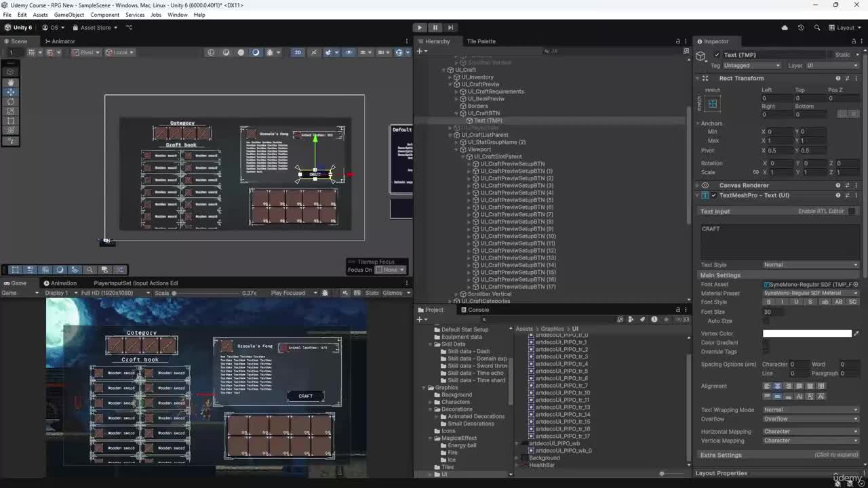Select UI_CraftBTN in the Hierarchy
The image size is (868, 488).
pos(484,113)
